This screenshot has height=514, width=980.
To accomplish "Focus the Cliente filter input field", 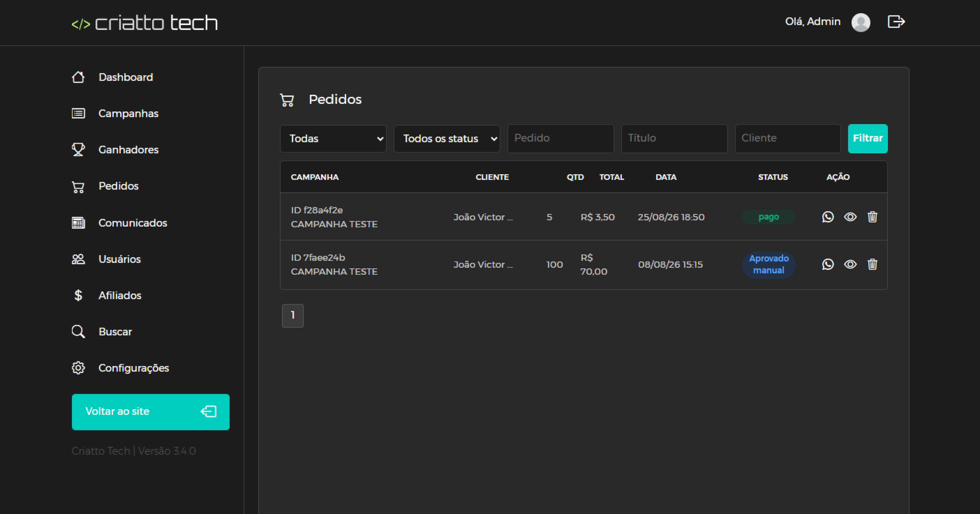I will (788, 138).
